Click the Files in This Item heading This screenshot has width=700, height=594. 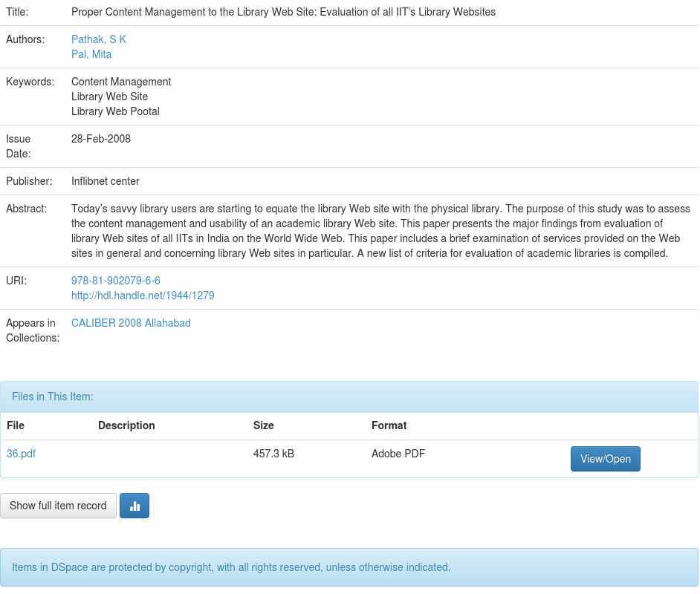tap(53, 396)
